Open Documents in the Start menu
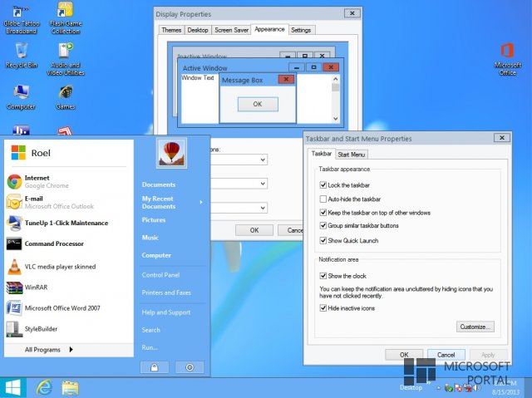The image size is (532, 398). (159, 184)
